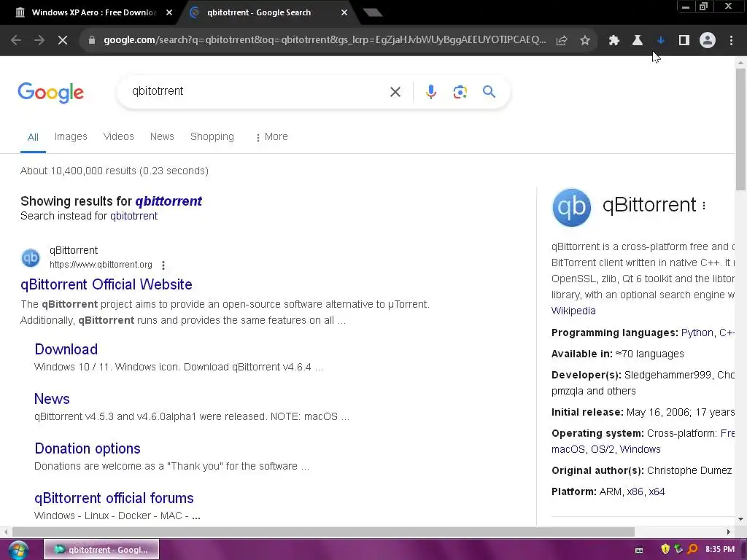Click into the Google search field
The image size is (747, 560).
[x=258, y=91]
